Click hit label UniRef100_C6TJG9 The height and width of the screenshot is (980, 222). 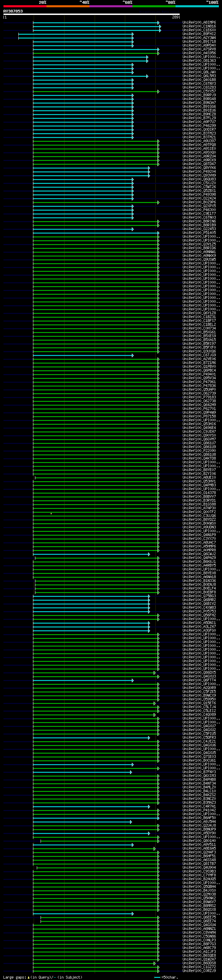(x=199, y=355)
